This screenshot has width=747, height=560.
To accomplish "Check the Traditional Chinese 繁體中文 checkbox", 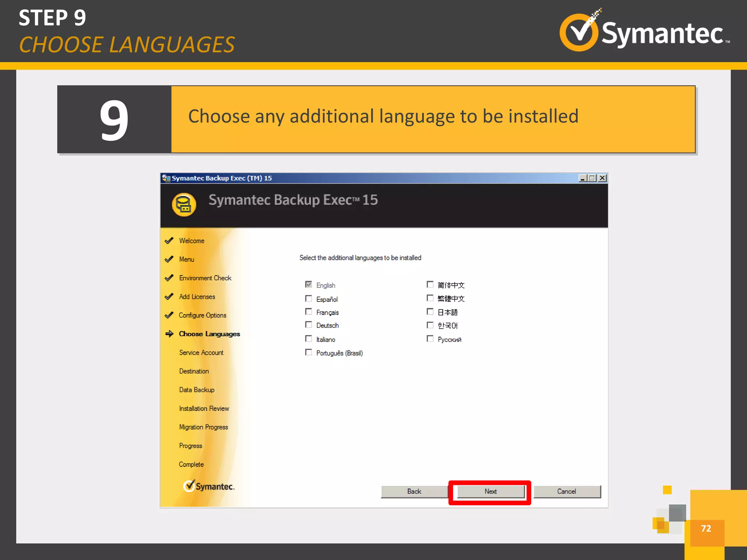I will click(430, 298).
